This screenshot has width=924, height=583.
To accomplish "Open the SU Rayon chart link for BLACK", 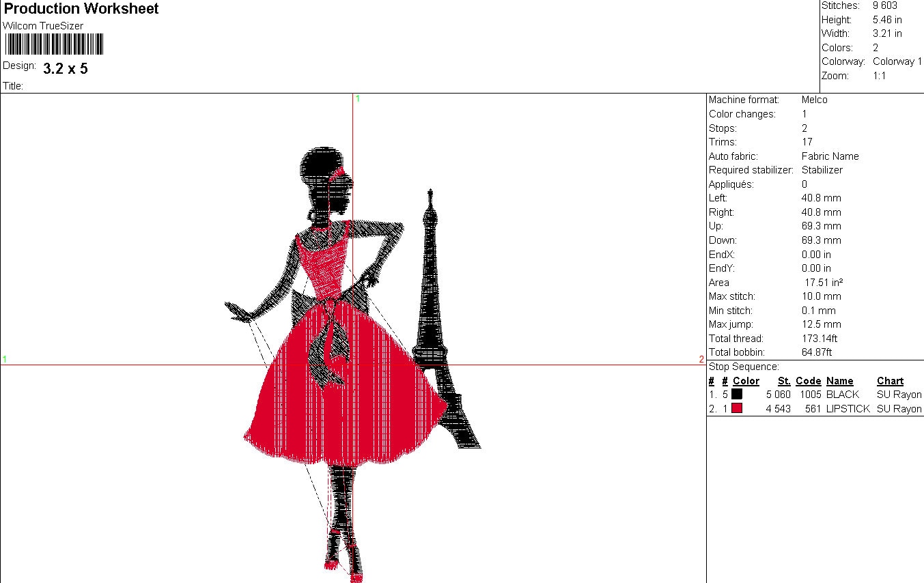I will tap(898, 395).
